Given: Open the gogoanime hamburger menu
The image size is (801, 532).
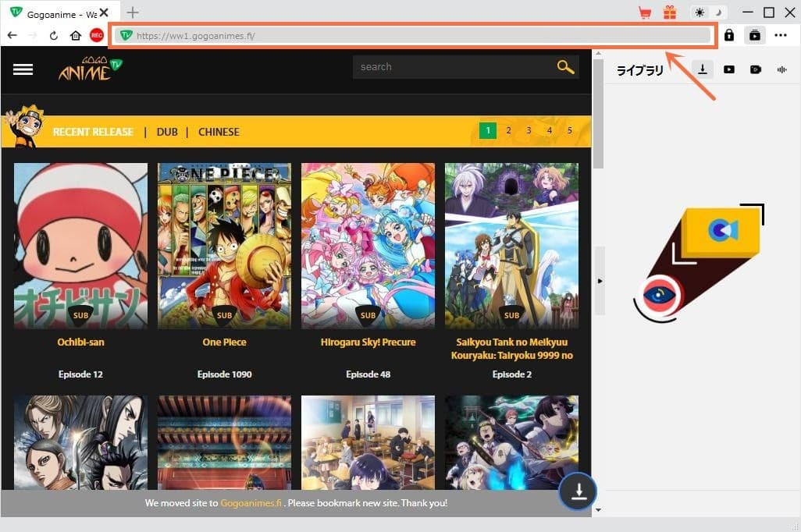Looking at the screenshot, I should tap(23, 69).
